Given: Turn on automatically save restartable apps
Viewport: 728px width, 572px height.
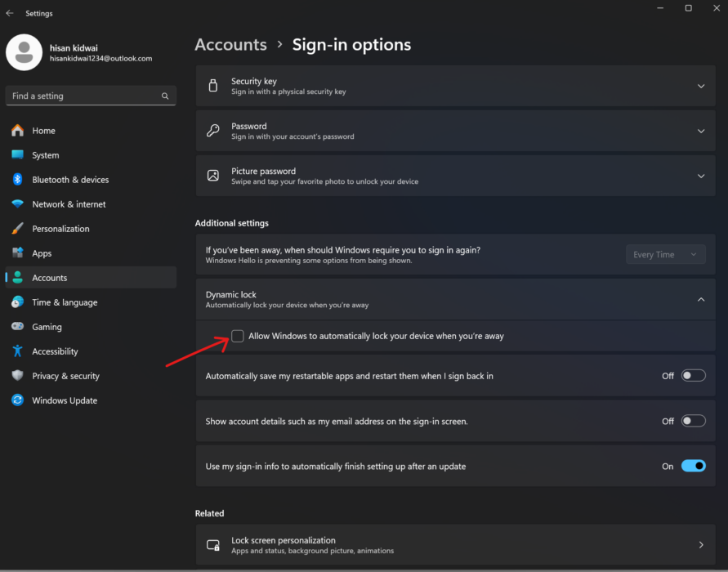Looking at the screenshot, I should tap(693, 375).
